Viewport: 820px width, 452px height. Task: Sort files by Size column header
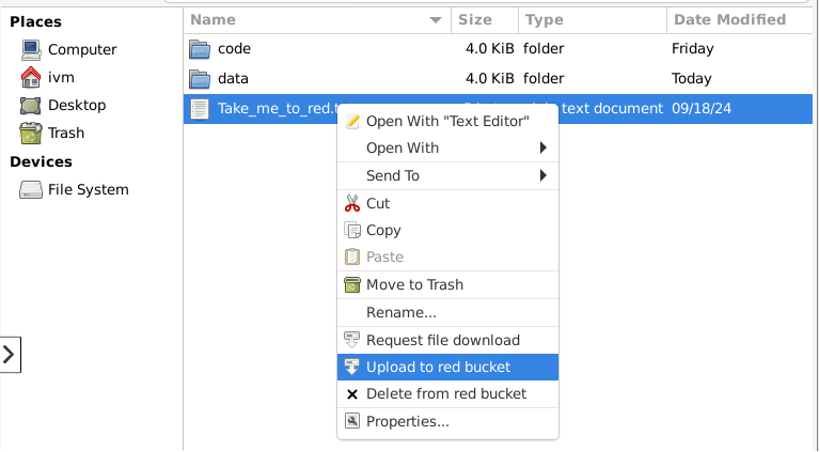pos(475,19)
